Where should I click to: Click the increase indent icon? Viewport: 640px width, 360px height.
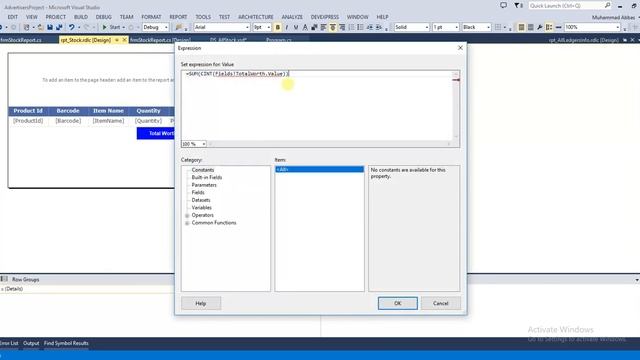(x=379, y=27)
